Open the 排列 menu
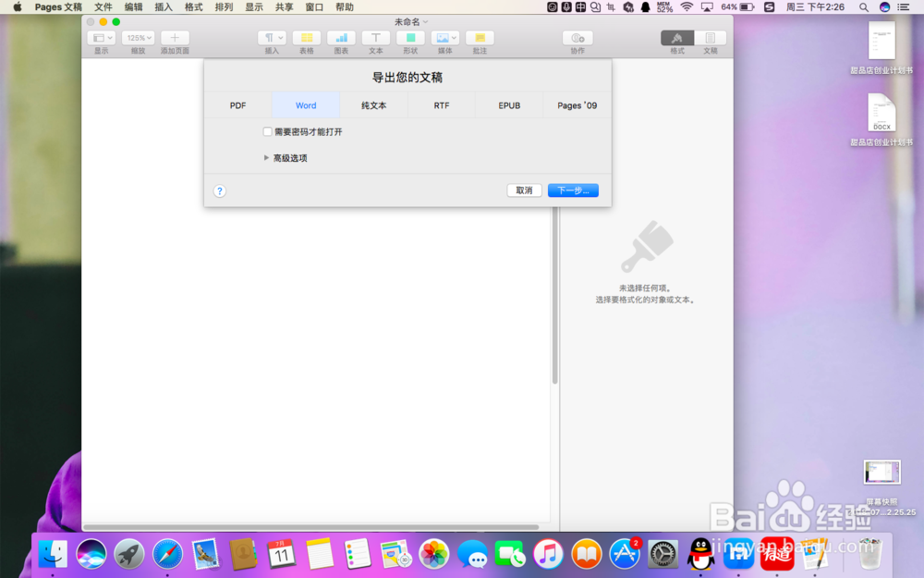Image resolution: width=924 pixels, height=578 pixels. click(x=224, y=7)
